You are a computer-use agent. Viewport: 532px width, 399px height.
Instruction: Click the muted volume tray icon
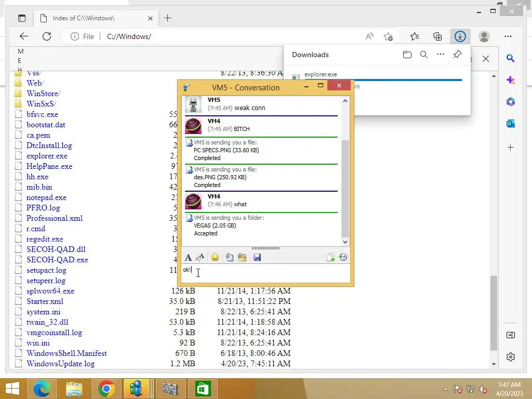[x=483, y=389]
